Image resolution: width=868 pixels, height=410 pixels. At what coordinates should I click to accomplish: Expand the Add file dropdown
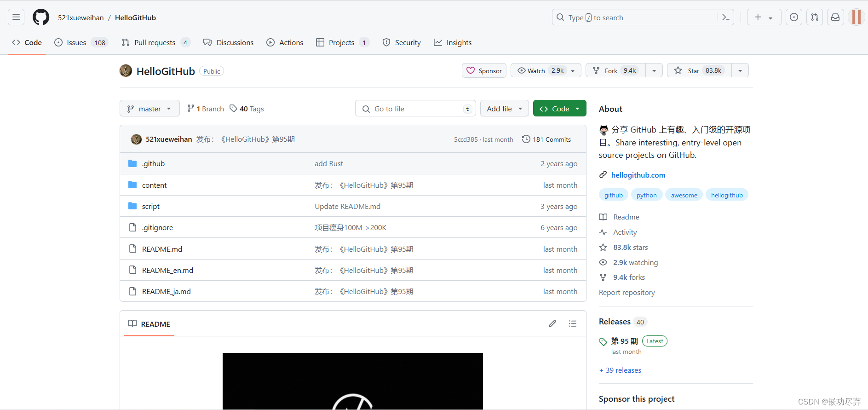click(504, 109)
